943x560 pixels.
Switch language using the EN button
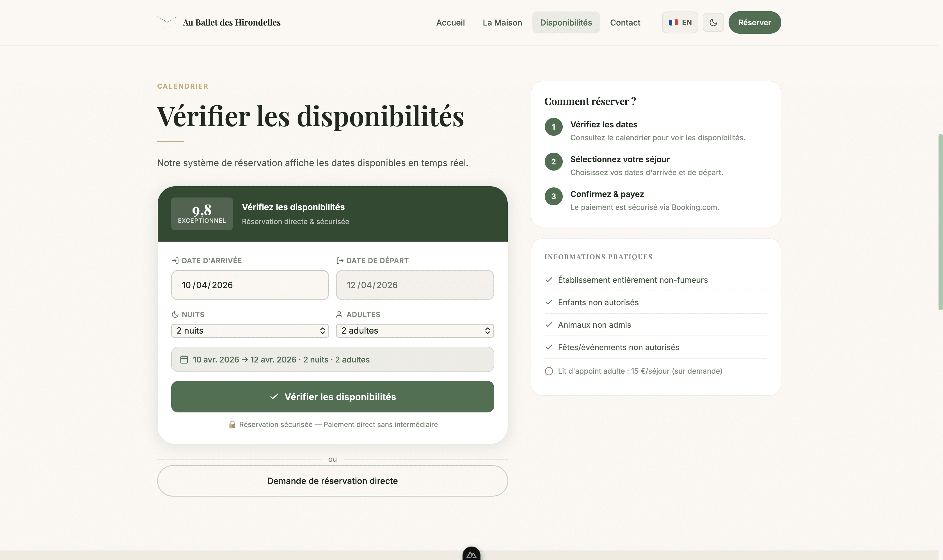[x=680, y=23]
